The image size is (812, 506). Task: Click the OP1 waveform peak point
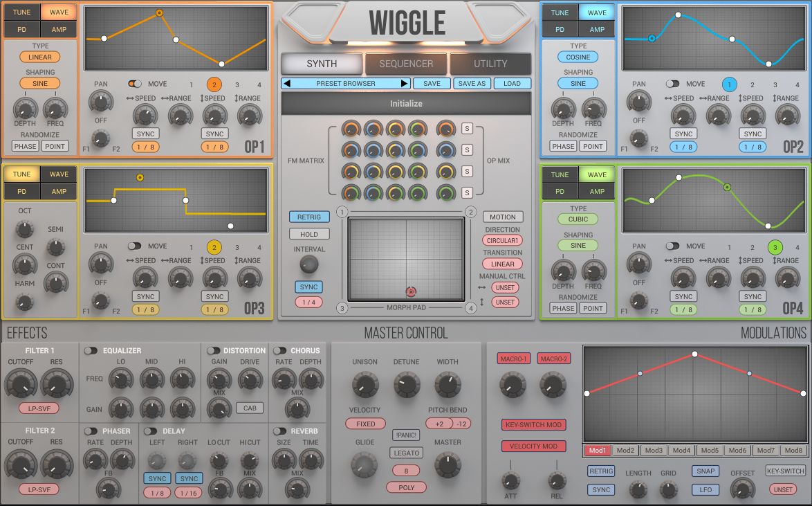click(160, 13)
